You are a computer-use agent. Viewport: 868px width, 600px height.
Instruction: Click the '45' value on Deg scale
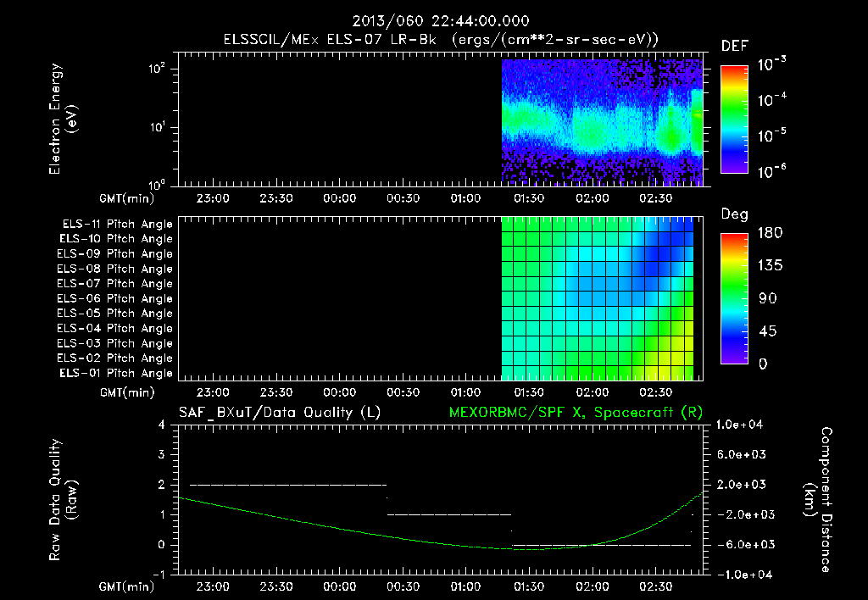point(768,331)
